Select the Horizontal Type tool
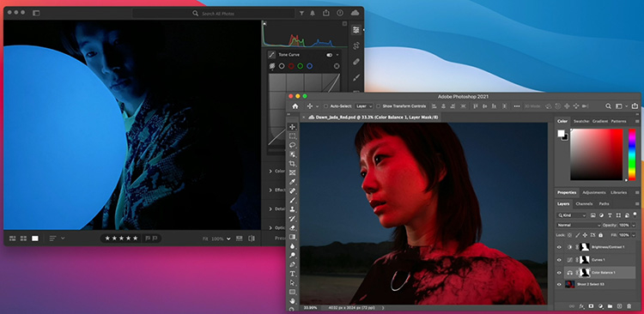Screen dimensions: 644x314 point(292,274)
